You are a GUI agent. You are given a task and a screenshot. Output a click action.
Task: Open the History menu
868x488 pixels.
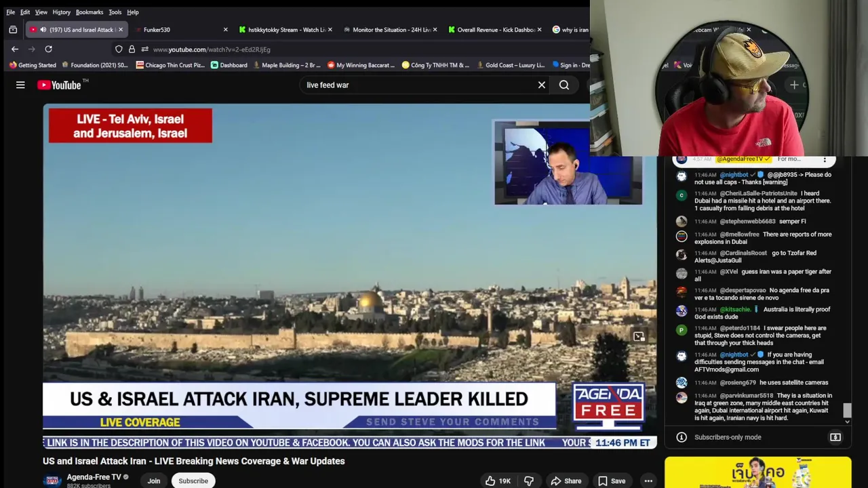pos(62,12)
